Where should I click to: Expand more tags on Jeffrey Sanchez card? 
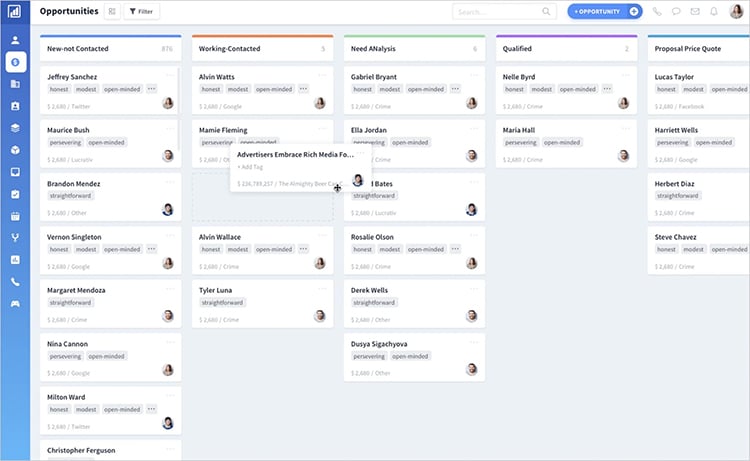[x=151, y=89]
